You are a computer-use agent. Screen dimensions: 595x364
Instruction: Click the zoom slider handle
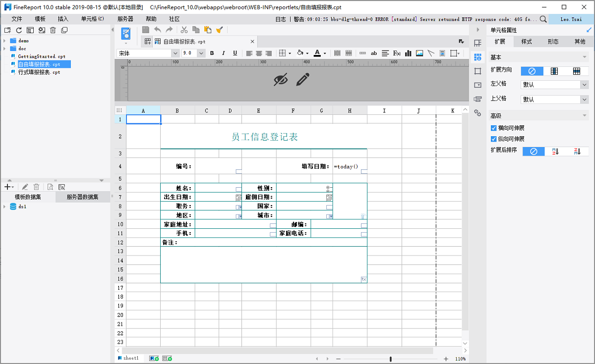391,359
